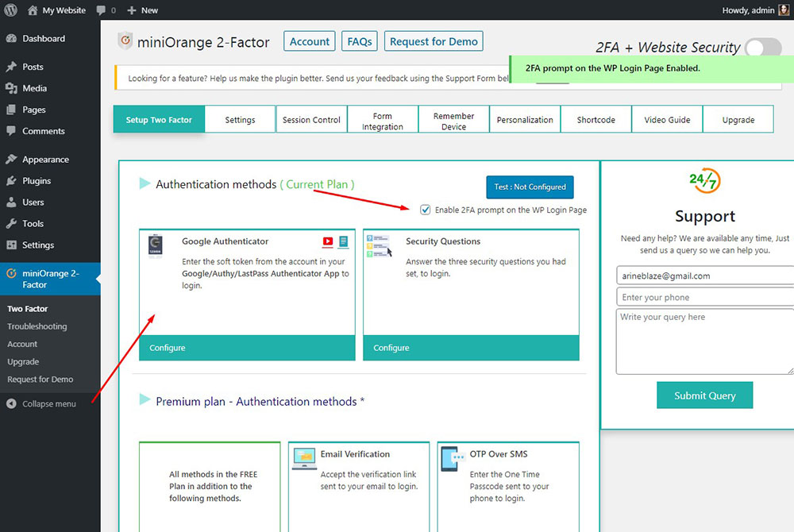
Task: Open Upgrade submenu link in sidebar
Action: (x=23, y=362)
